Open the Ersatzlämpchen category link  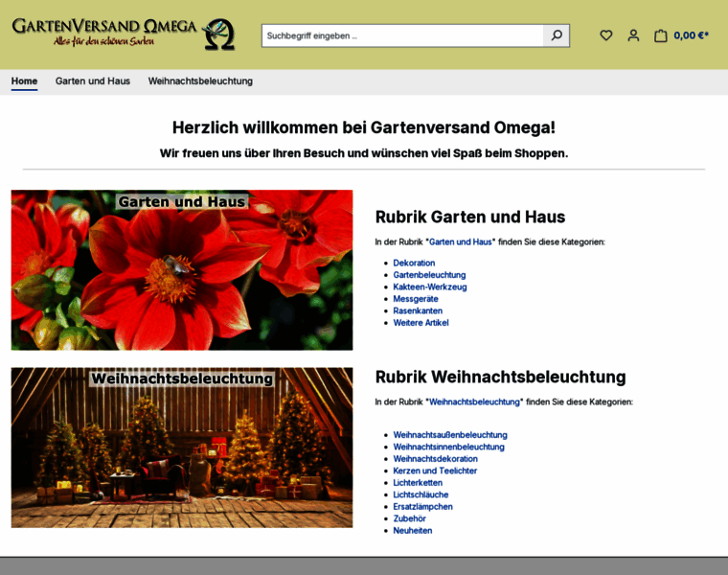coord(422,507)
